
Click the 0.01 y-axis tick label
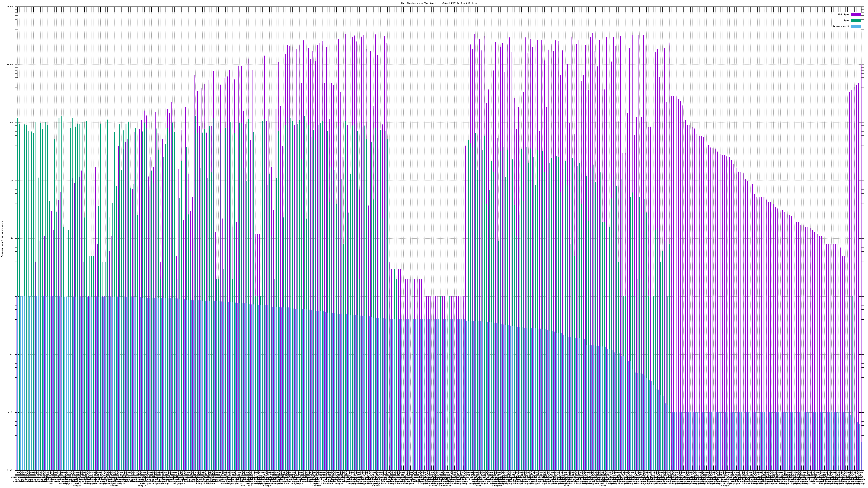(11, 413)
